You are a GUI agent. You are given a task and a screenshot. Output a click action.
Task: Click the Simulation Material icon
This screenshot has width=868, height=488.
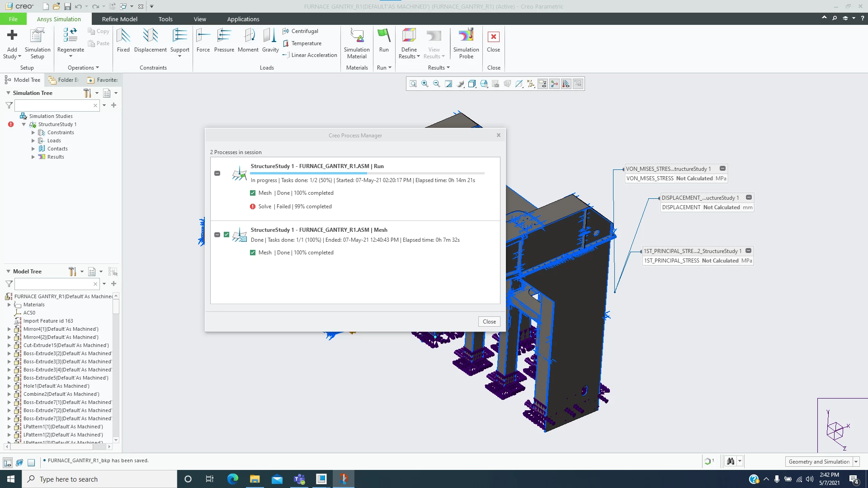click(357, 36)
